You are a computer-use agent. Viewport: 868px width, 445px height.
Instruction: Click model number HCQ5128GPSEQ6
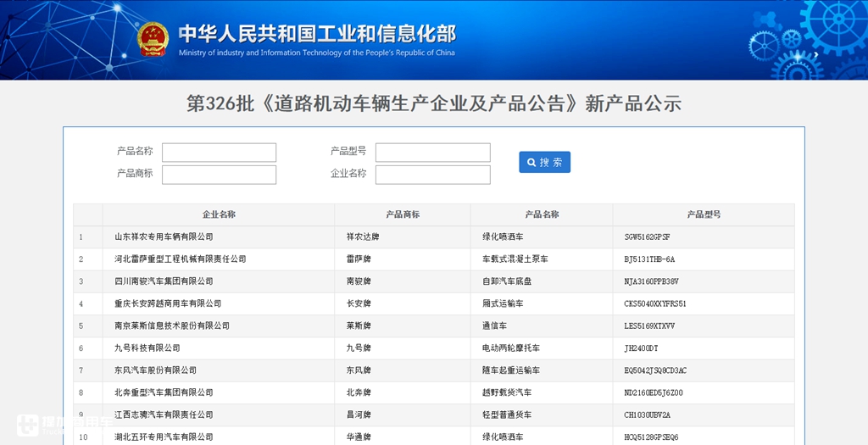652,437
